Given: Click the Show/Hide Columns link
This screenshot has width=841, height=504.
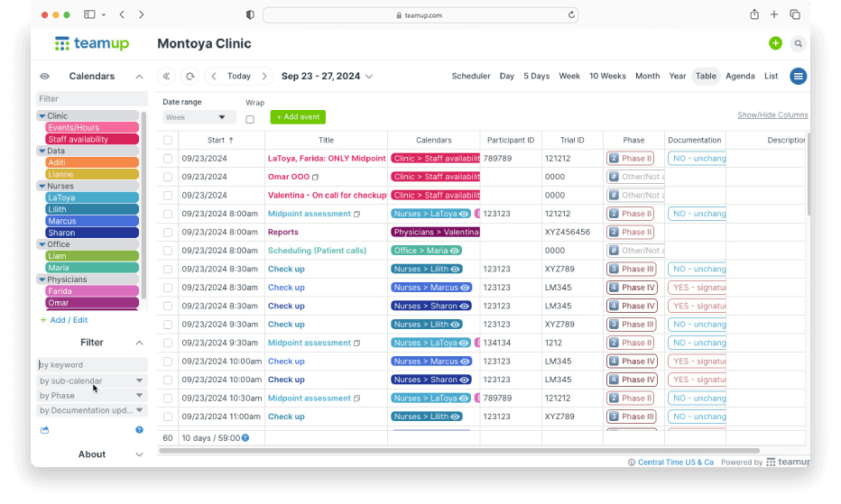Looking at the screenshot, I should coord(772,115).
